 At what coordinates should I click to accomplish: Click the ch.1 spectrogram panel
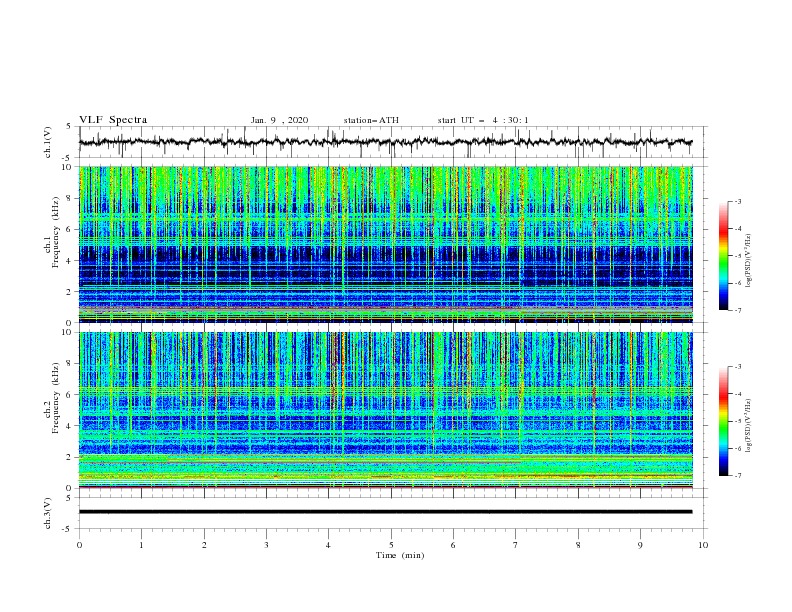[385, 244]
